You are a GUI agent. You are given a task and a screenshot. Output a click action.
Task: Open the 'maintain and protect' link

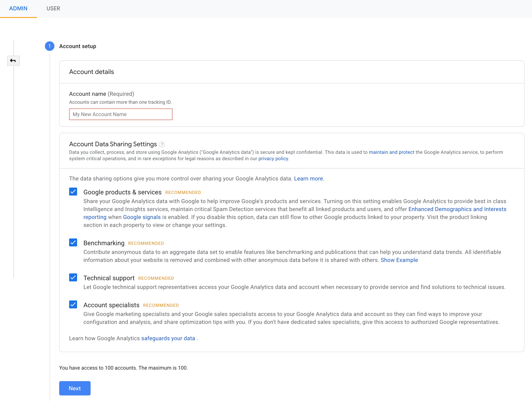tap(391, 152)
